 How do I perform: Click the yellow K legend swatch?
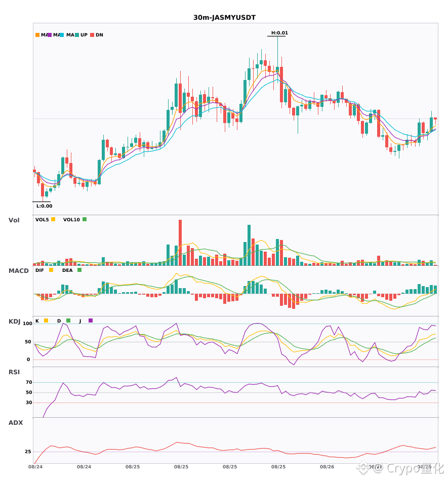46,320
